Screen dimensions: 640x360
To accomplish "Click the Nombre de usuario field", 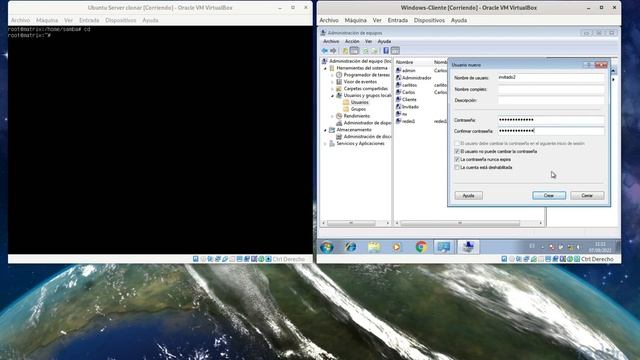I will pyautogui.click(x=551, y=78).
